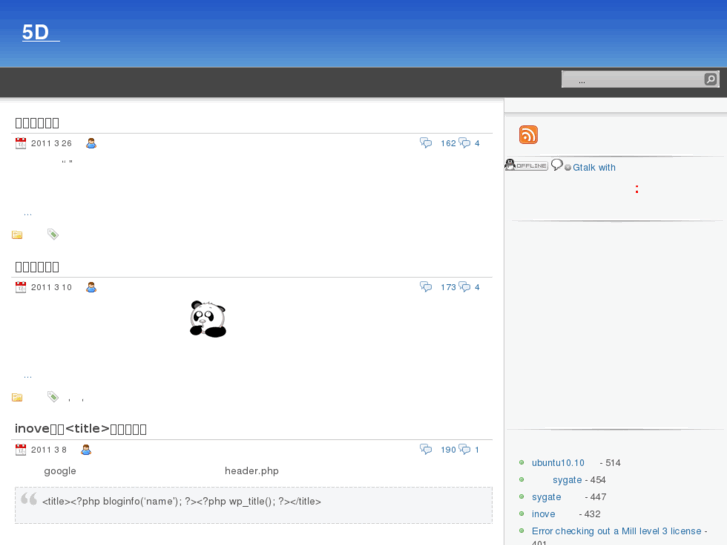Click the views bubble icon beside 162

[x=426, y=143]
